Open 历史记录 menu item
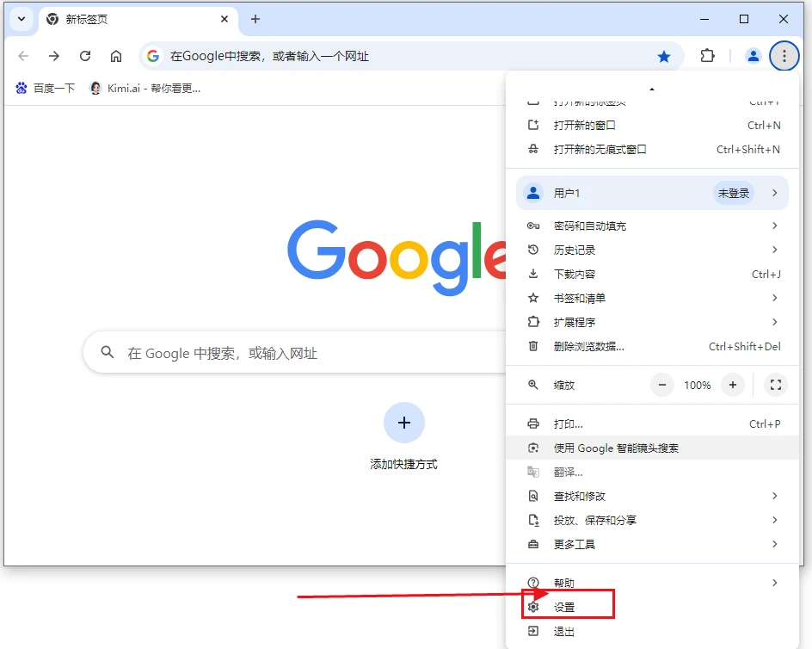 click(653, 250)
